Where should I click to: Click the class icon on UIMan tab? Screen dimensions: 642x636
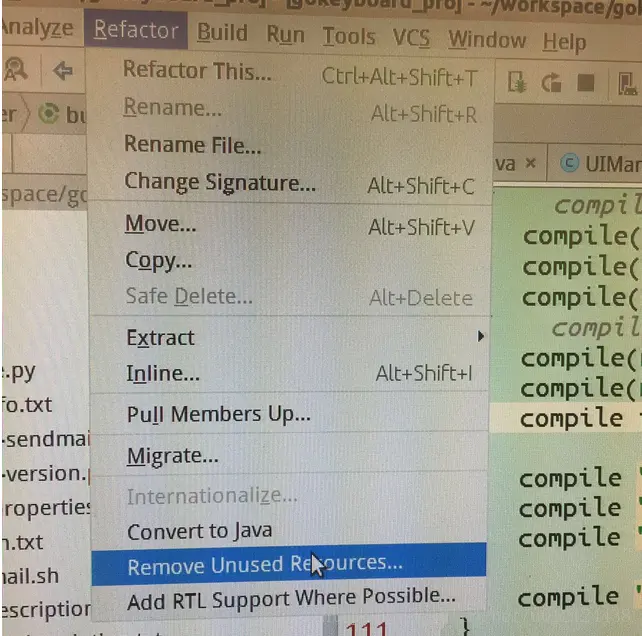(x=570, y=163)
